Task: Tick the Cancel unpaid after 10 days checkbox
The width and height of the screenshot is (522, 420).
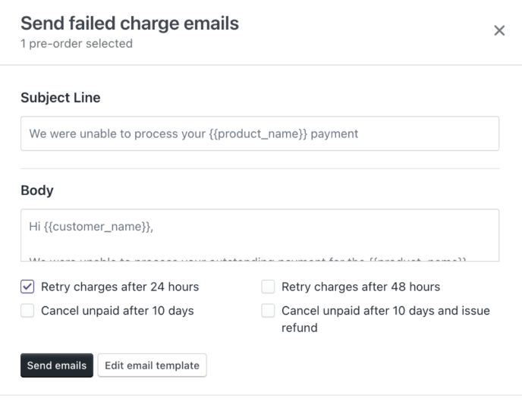Action: pos(27,310)
